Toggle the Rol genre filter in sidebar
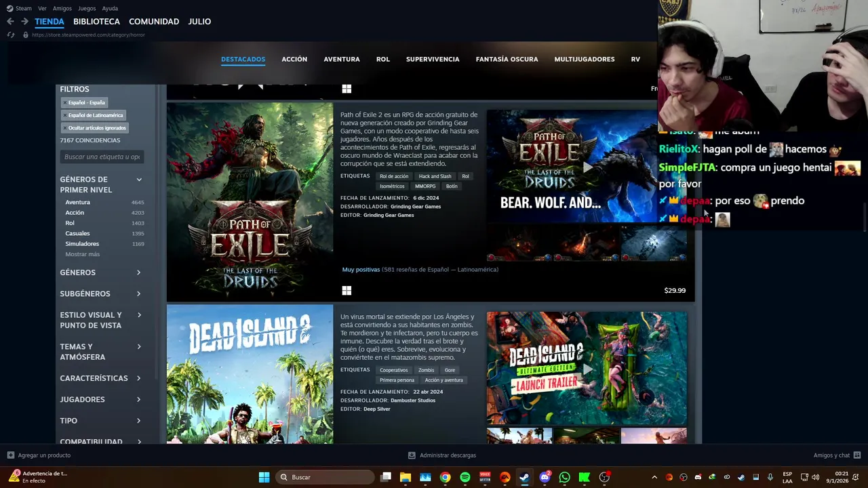Image resolution: width=868 pixels, height=488 pixels. [x=70, y=223]
